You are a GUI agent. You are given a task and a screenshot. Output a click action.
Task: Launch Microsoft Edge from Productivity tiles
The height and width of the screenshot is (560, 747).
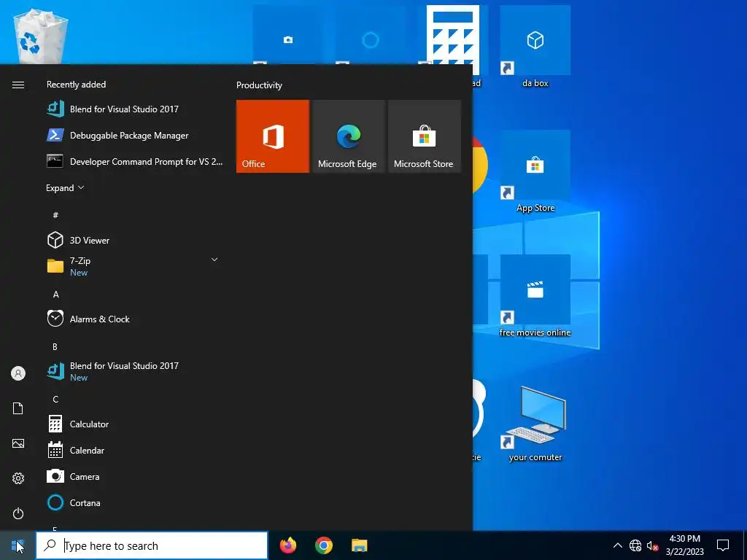click(348, 136)
